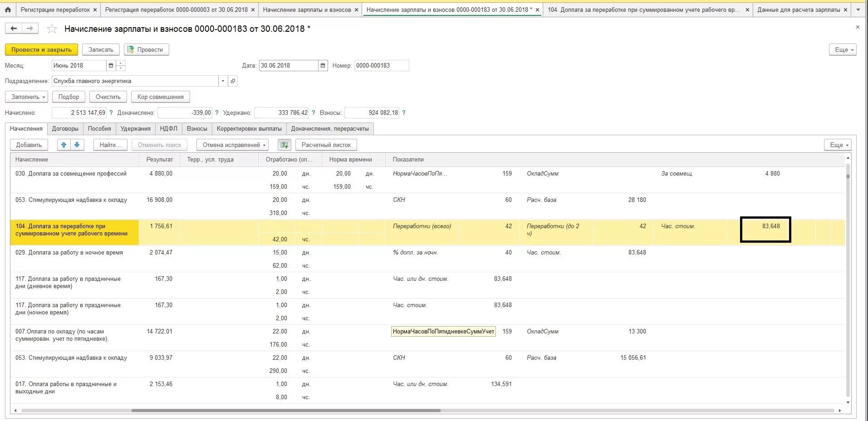The height and width of the screenshot is (421, 868).
Task: Open the Корректировки выплаты tab
Action: (x=249, y=128)
